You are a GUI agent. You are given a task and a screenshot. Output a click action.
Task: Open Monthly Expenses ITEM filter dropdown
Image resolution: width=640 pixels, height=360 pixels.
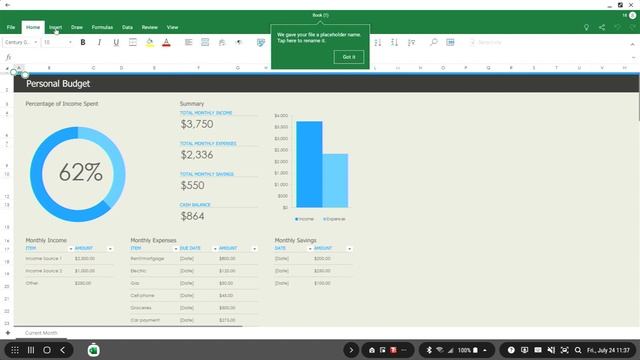(x=176, y=249)
